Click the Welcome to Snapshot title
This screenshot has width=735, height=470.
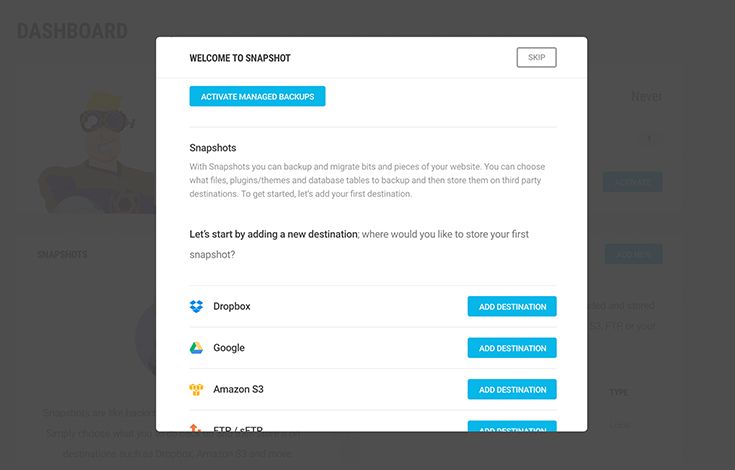[240, 58]
